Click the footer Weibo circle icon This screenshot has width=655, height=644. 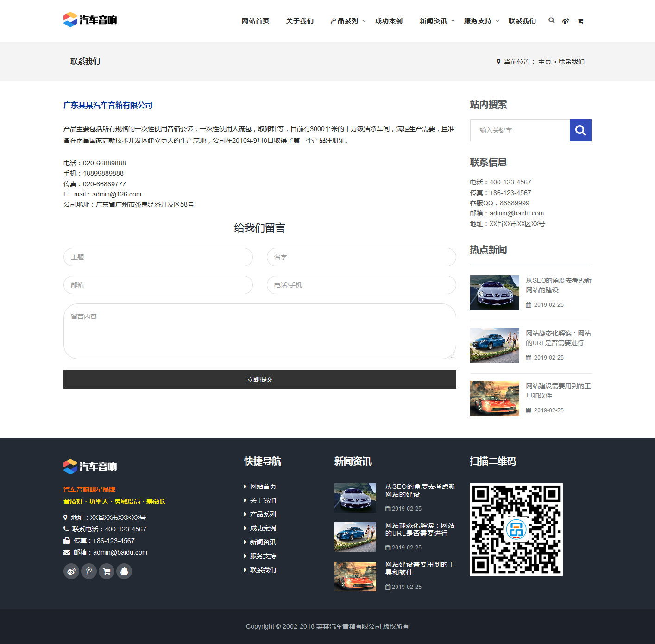[71, 571]
